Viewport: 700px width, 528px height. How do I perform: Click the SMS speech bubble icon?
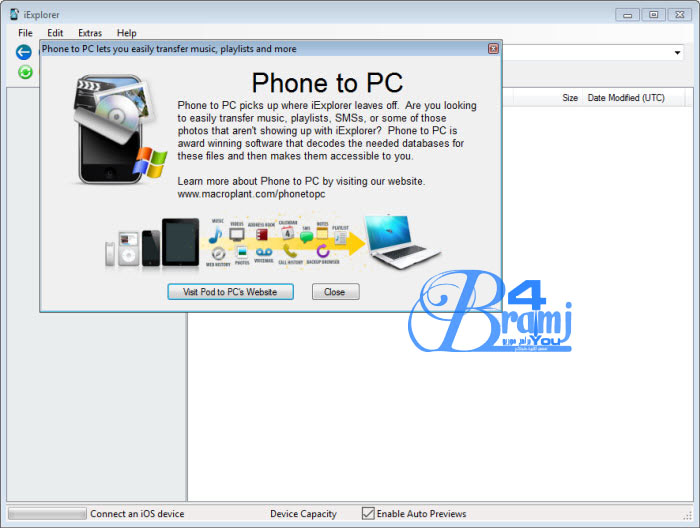click(x=306, y=237)
